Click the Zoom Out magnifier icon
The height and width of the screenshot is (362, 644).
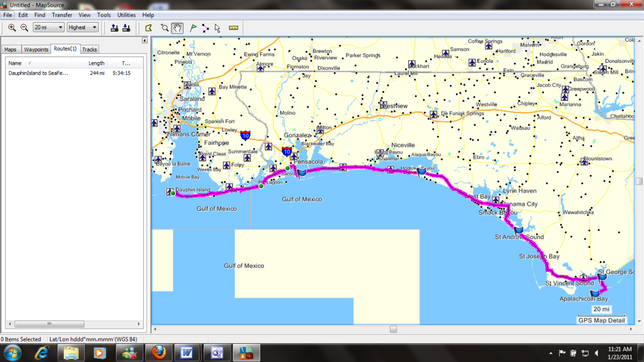click(x=24, y=28)
